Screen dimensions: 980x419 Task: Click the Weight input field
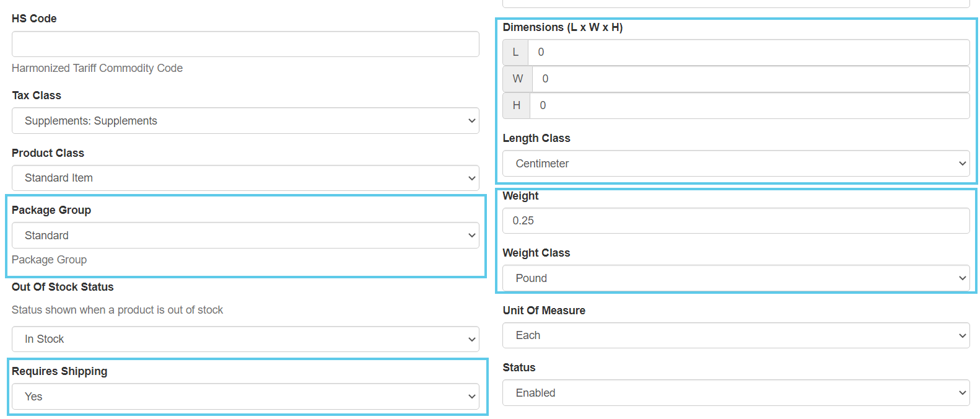(736, 221)
